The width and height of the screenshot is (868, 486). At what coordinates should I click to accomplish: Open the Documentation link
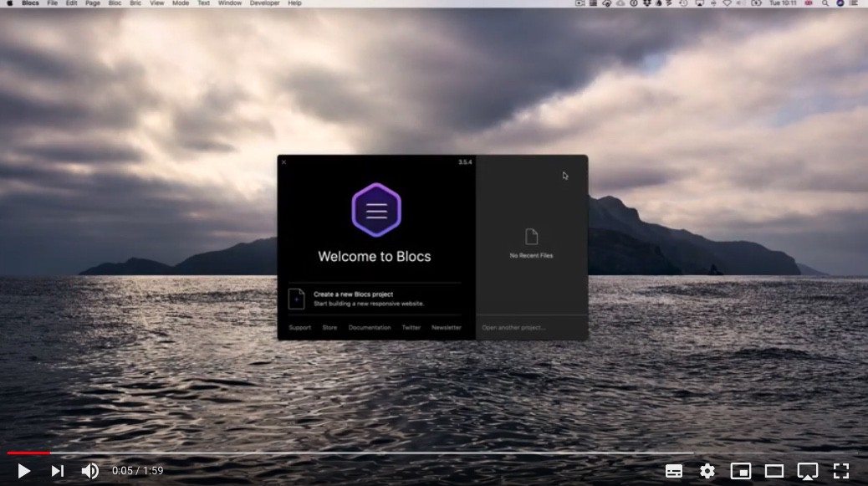(370, 328)
